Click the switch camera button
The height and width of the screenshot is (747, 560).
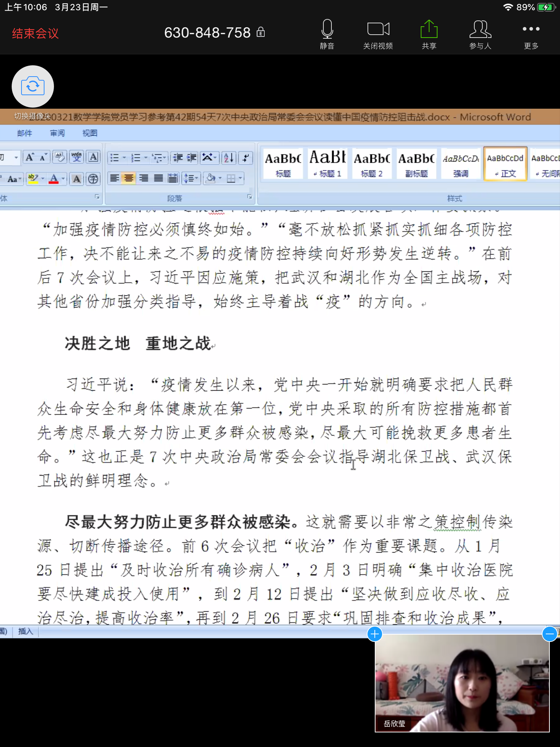(33, 86)
